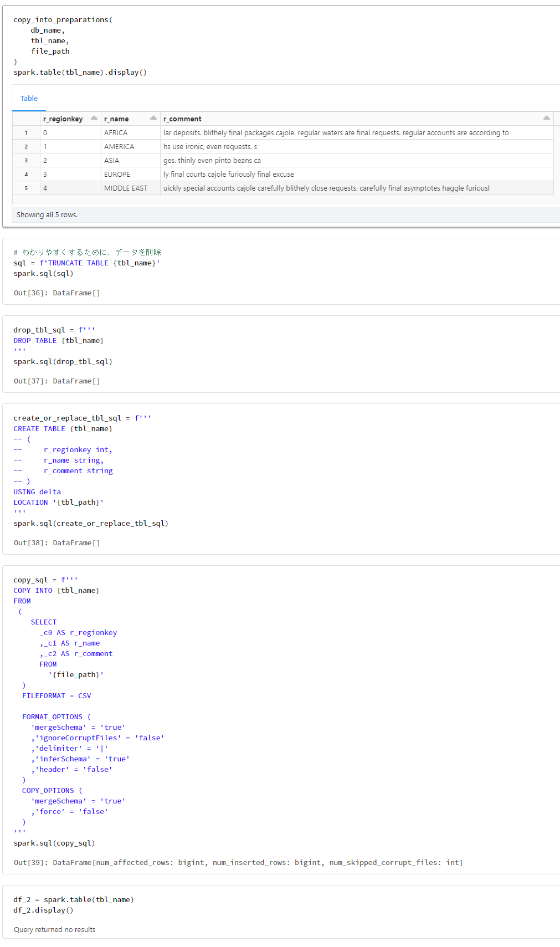
Task: Click the 'FILEFORMAT = CSV' line
Action: pyautogui.click(x=56, y=696)
